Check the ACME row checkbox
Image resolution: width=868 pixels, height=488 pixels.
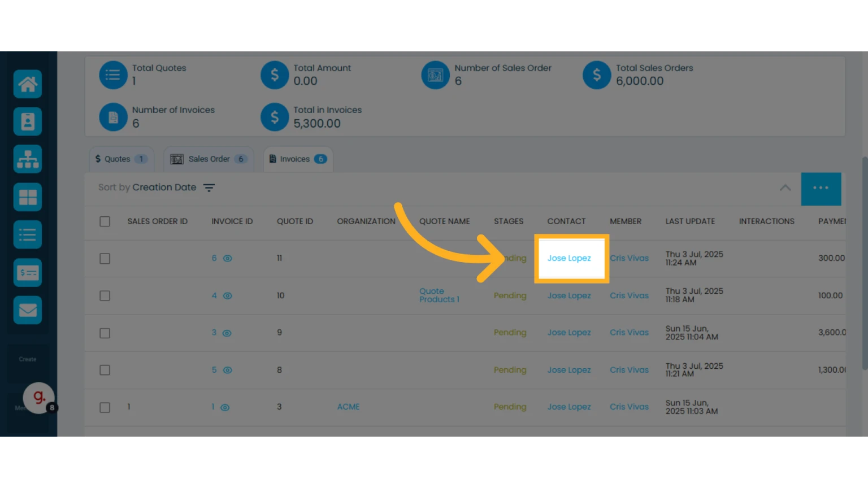(x=105, y=407)
